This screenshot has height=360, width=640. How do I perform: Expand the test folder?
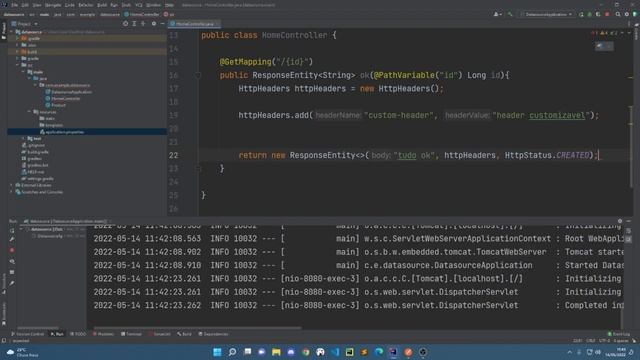click(23, 138)
